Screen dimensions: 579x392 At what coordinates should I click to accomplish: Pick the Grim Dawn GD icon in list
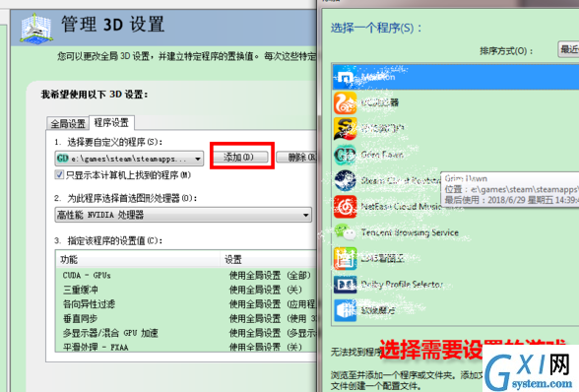pyautogui.click(x=345, y=155)
